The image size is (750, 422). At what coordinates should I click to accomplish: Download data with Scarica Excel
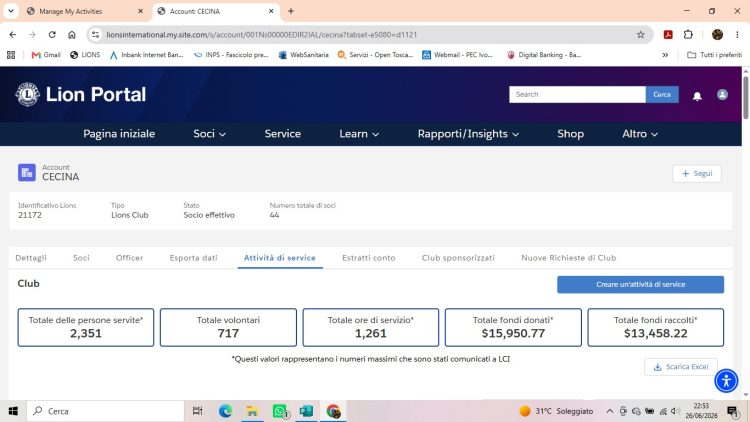point(681,367)
